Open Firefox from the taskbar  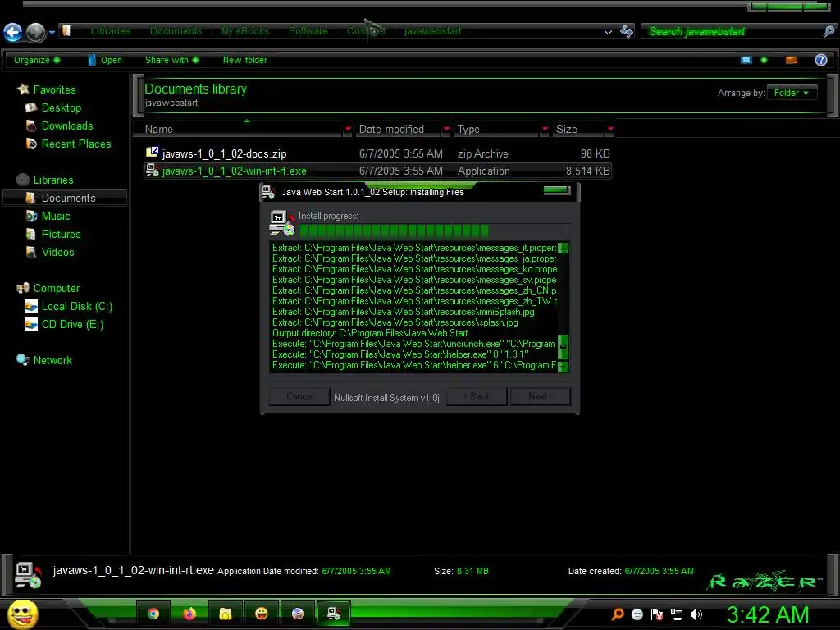click(x=189, y=614)
